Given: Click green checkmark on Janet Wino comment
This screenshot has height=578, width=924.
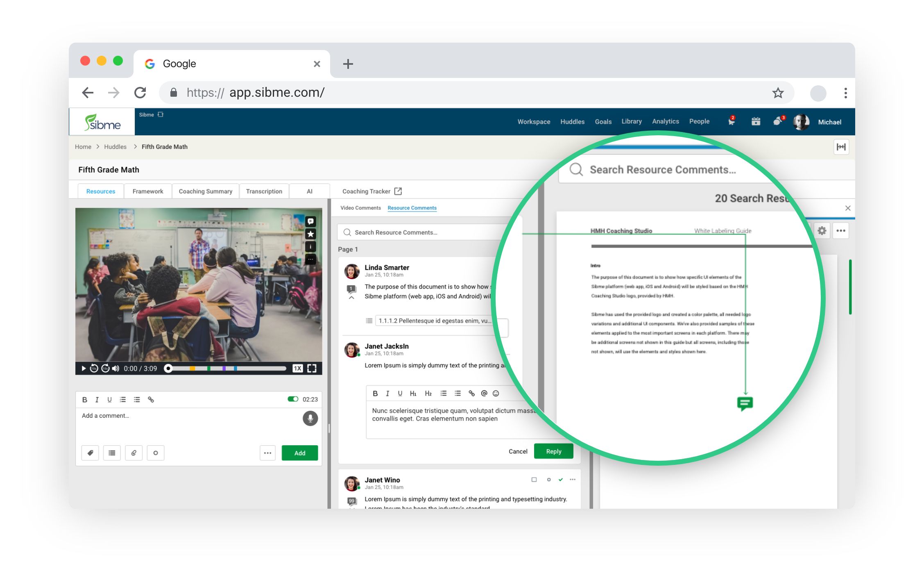Looking at the screenshot, I should click(x=561, y=480).
